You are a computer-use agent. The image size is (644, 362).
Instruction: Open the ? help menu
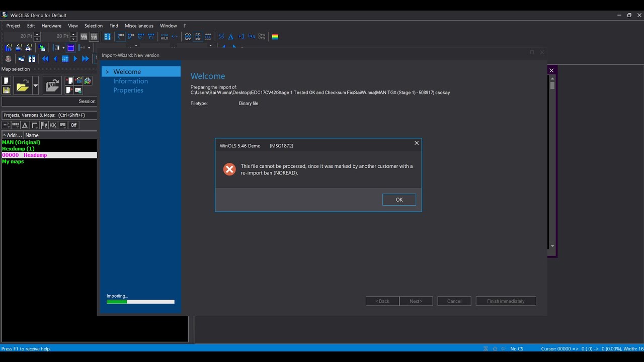185,26
